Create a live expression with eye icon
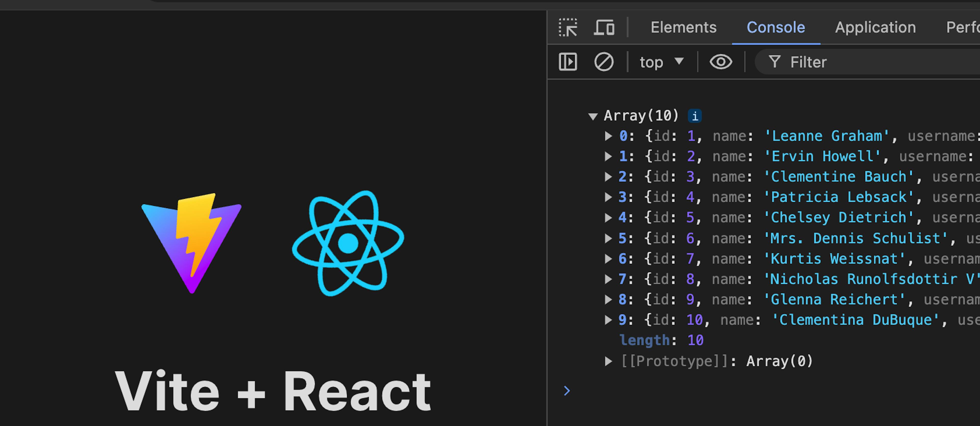Viewport: 980px width, 426px height. [x=720, y=62]
